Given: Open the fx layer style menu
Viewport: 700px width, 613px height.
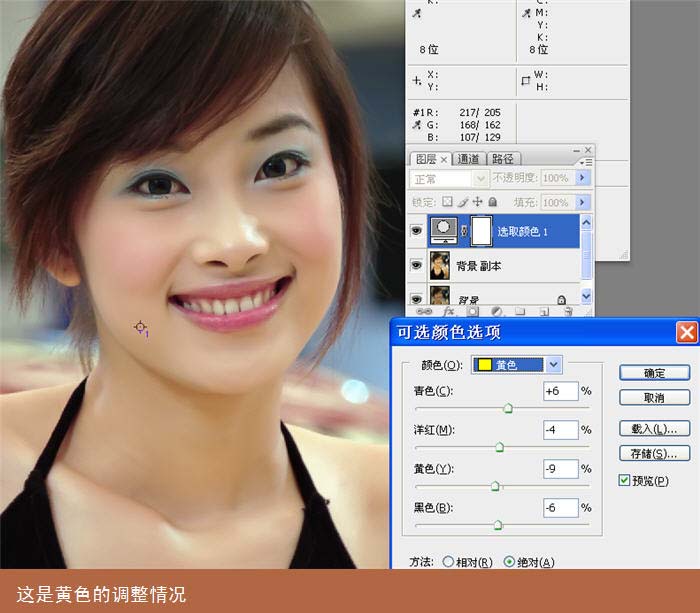Looking at the screenshot, I should [449, 311].
